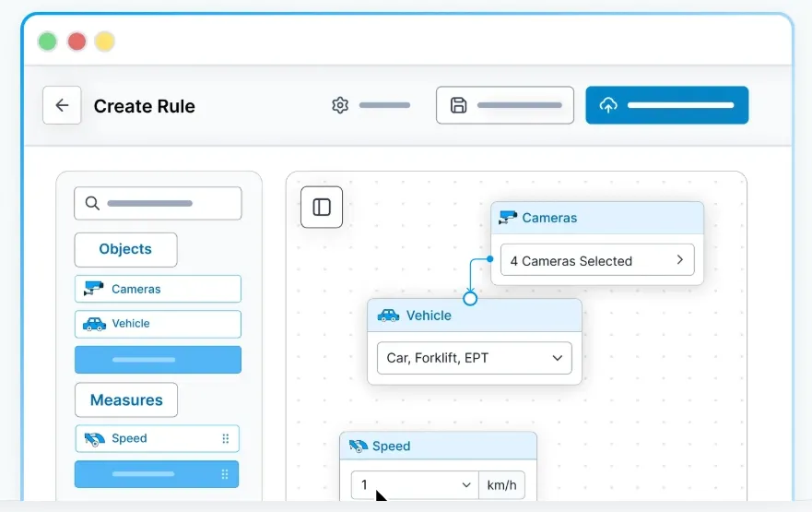Click the magnifying glass search icon

pyautogui.click(x=92, y=203)
